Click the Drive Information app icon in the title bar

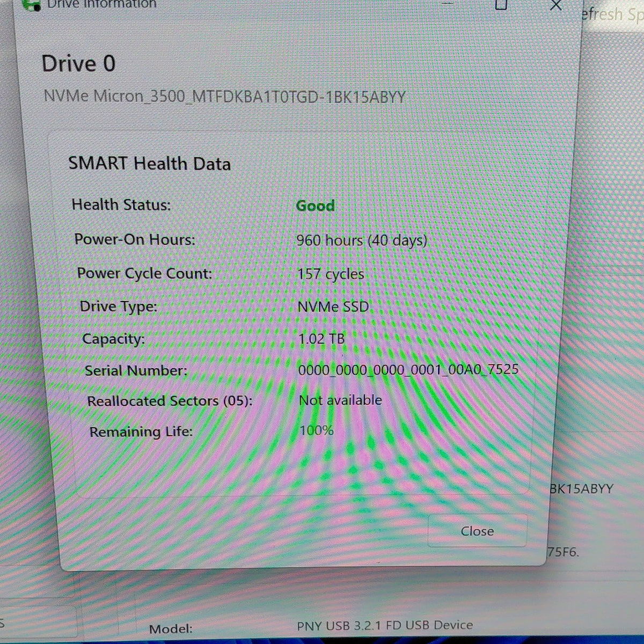(31, 5)
